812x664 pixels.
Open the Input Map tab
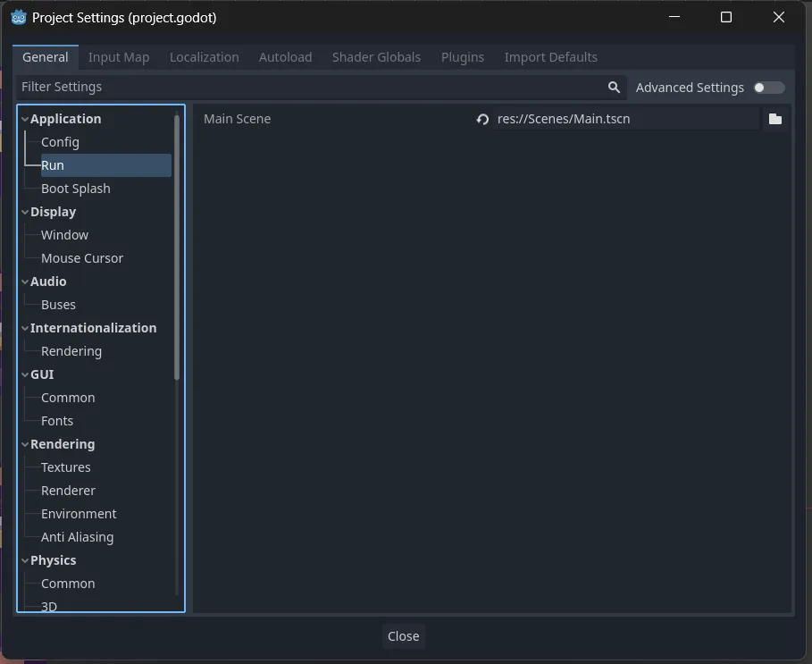click(119, 57)
